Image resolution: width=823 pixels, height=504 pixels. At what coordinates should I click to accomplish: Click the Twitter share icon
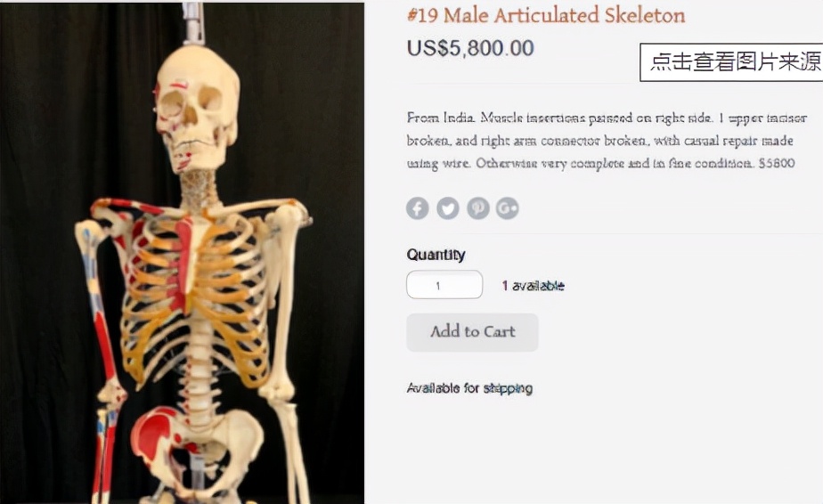tap(448, 208)
